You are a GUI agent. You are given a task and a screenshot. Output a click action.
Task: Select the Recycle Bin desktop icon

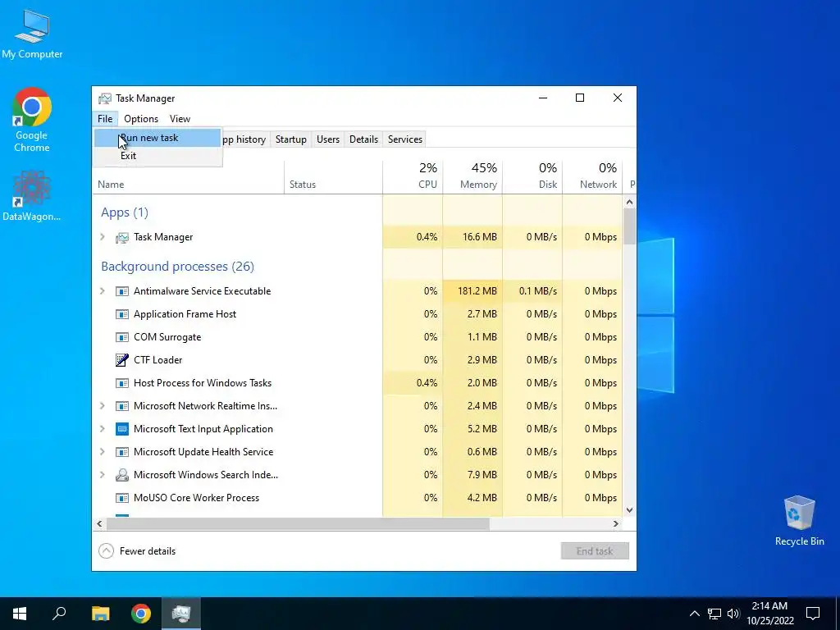click(799, 521)
